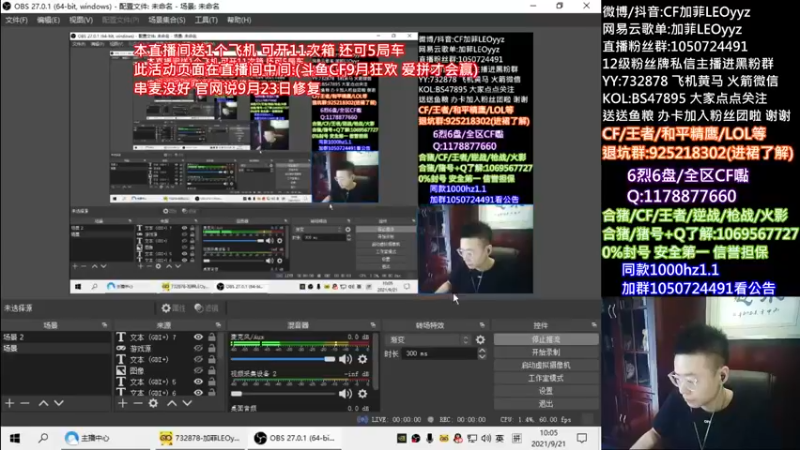Open the 工具(T) menu
The image size is (800, 450).
click(x=206, y=20)
